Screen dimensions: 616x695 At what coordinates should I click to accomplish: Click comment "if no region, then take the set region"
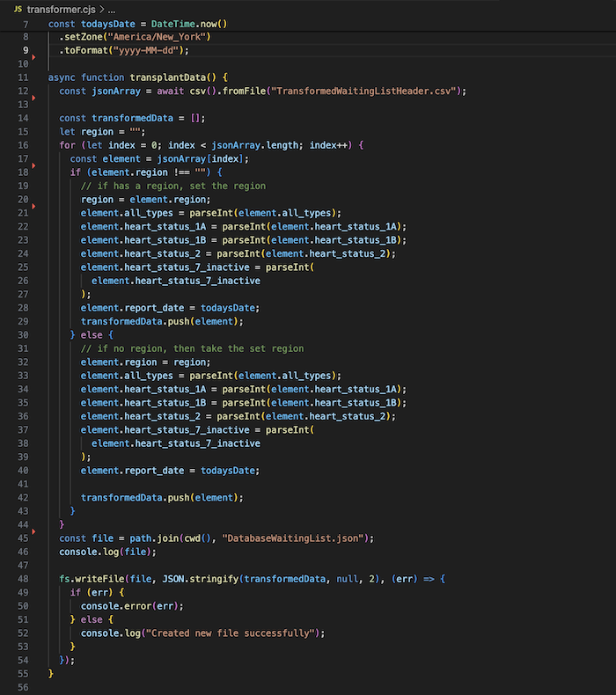pos(193,349)
